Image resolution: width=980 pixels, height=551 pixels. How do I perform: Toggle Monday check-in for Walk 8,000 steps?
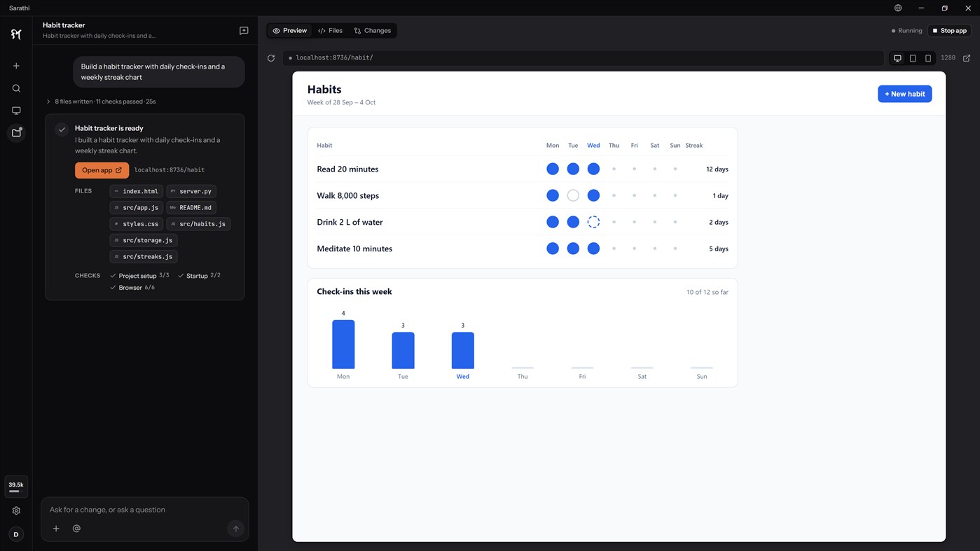click(553, 195)
